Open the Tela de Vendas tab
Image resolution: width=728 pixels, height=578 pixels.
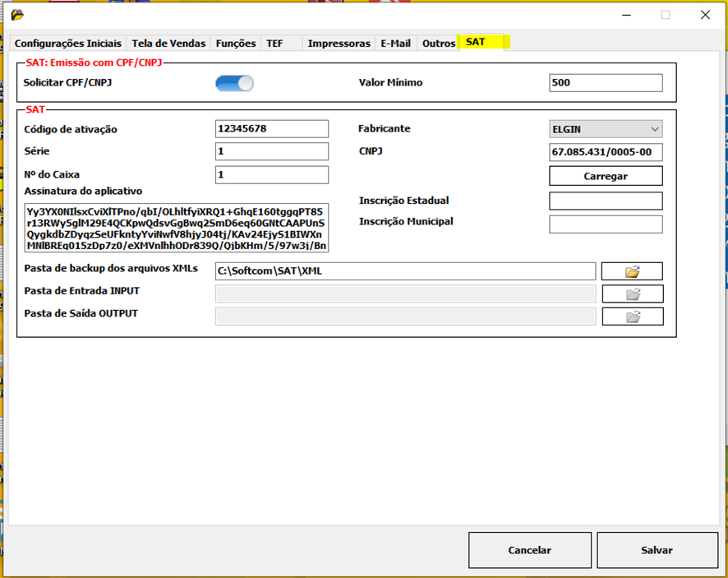[x=169, y=44]
